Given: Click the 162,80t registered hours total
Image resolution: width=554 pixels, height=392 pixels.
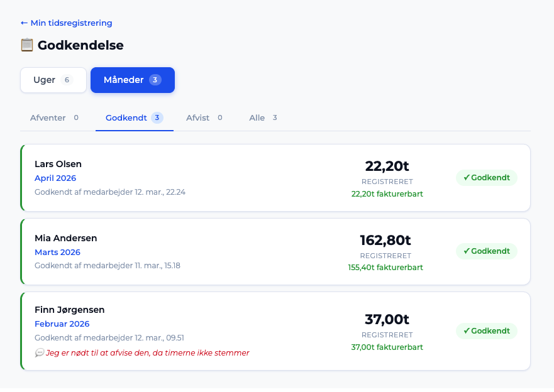Looking at the screenshot, I should coord(385,240).
